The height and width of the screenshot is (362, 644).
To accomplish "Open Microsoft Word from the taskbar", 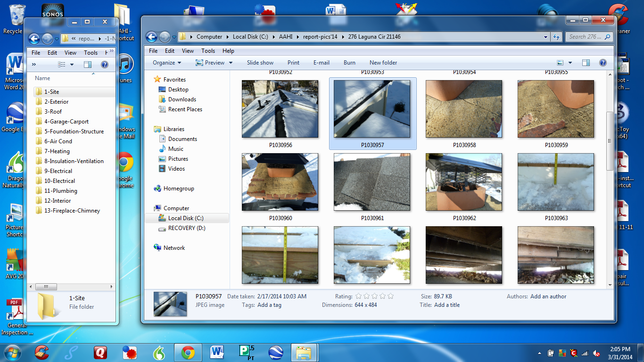I will click(217, 352).
